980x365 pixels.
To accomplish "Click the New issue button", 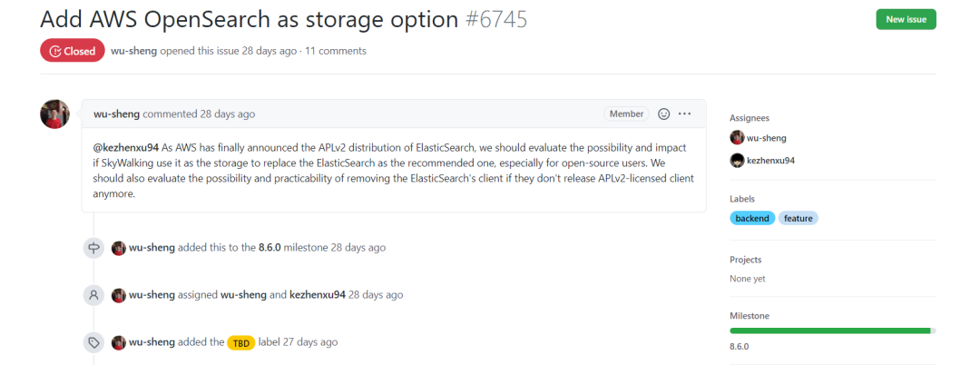I will pos(906,19).
